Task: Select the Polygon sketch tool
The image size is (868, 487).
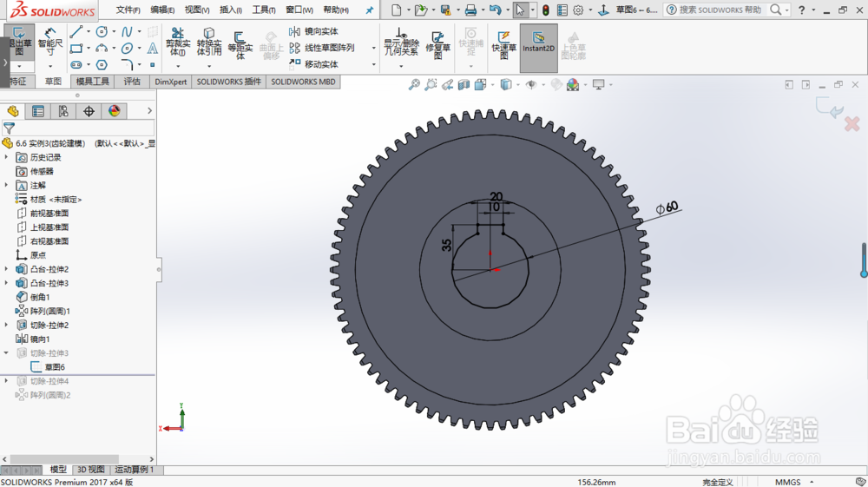Action: pyautogui.click(x=102, y=65)
